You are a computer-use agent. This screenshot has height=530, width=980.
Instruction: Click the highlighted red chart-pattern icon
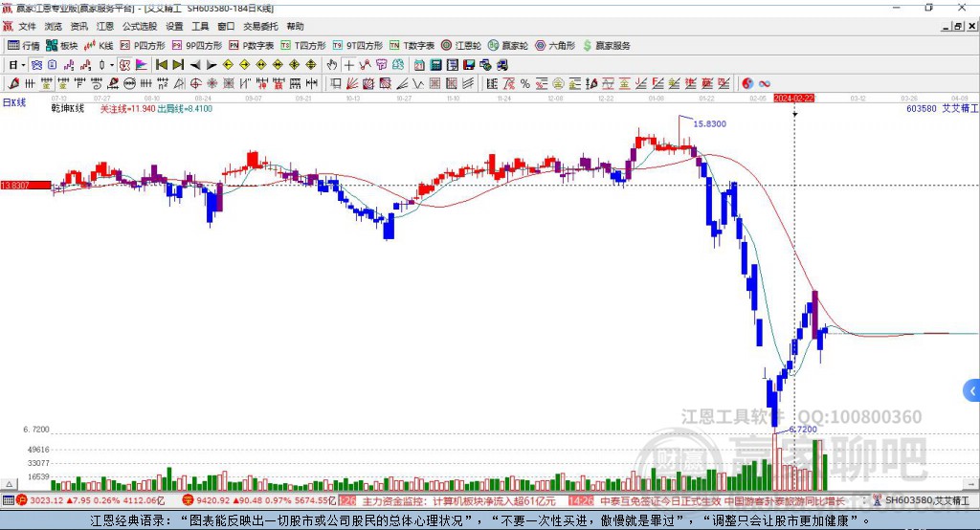(124, 65)
